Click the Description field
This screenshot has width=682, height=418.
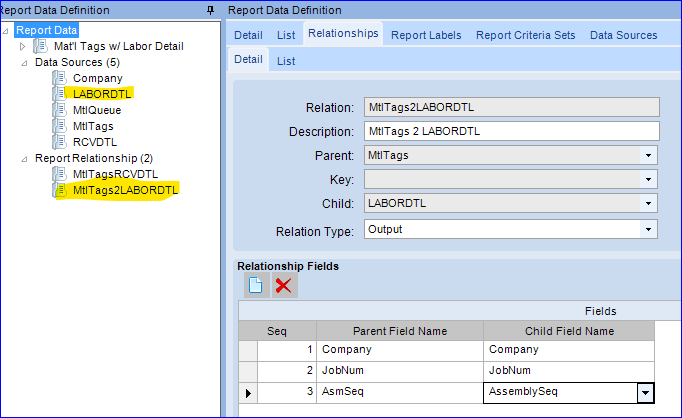point(512,131)
